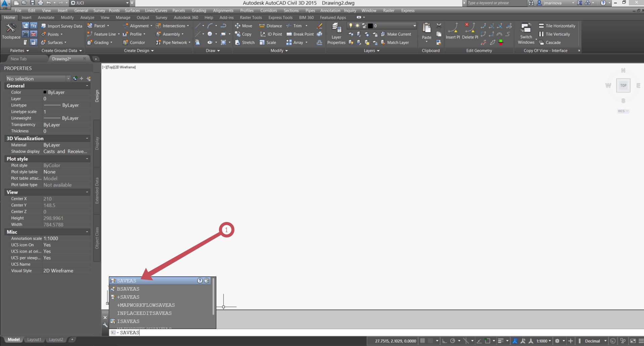
Task: Toggle object snap square icon
Action: tap(487, 341)
